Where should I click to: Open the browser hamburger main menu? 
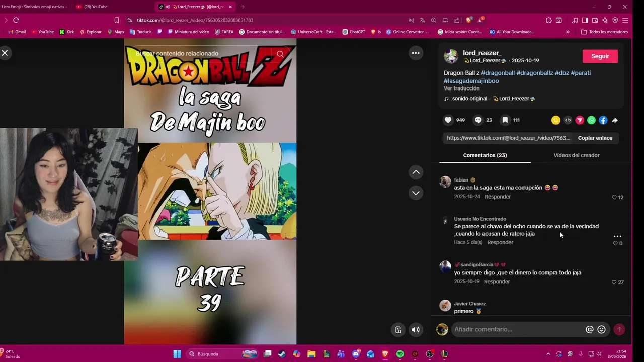click(625, 20)
